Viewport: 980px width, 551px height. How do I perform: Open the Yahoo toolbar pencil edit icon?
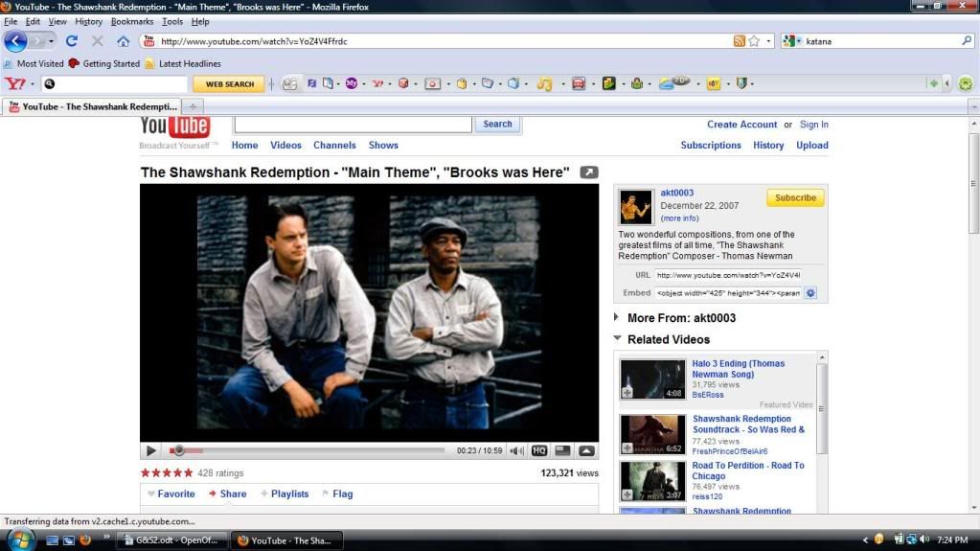pos(289,83)
